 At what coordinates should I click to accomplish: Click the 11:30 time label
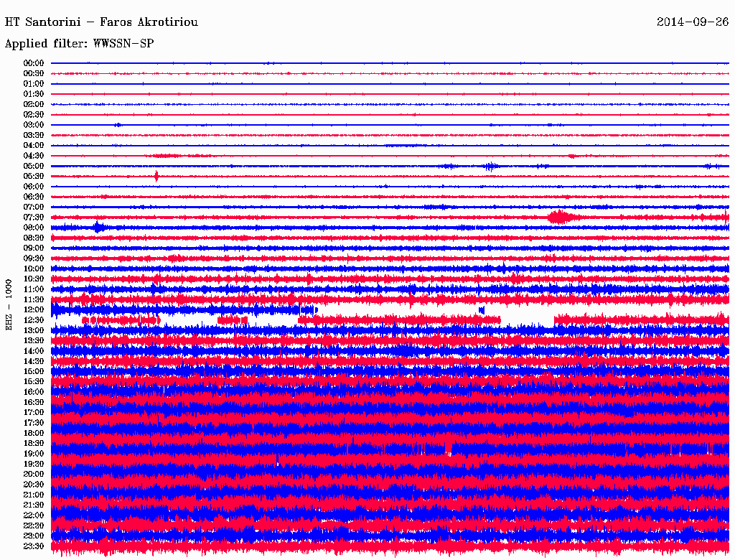[x=33, y=299]
